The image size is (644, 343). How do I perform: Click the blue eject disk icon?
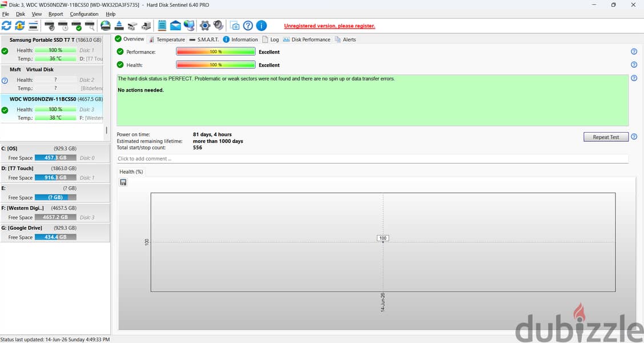pos(119,26)
